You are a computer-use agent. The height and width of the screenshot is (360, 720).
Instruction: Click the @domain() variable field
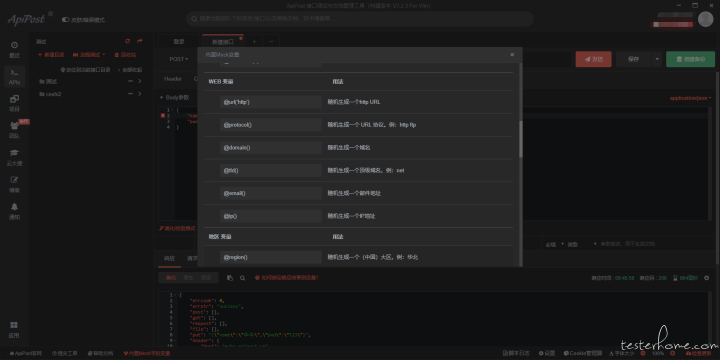click(x=271, y=148)
